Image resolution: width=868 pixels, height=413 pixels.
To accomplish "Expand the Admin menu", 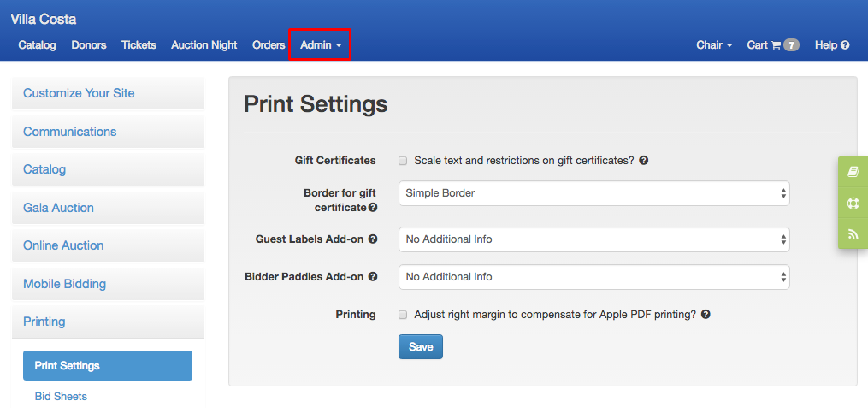I will (x=321, y=45).
